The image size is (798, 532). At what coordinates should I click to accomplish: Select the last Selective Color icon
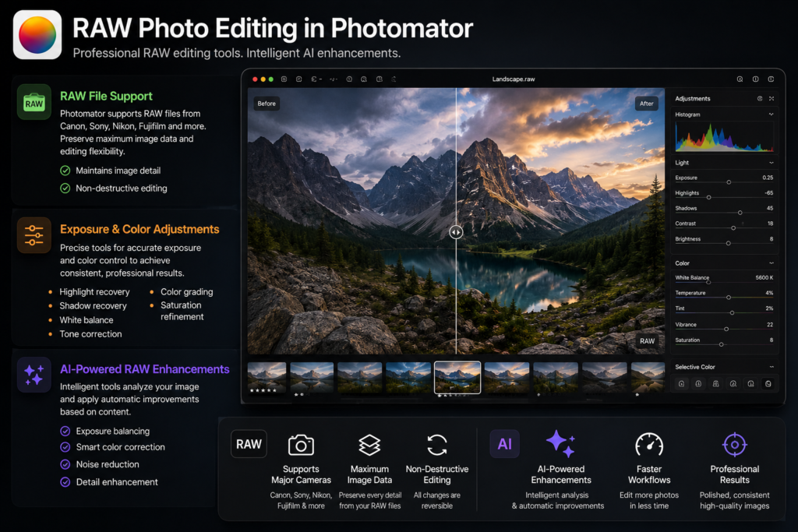click(x=768, y=384)
